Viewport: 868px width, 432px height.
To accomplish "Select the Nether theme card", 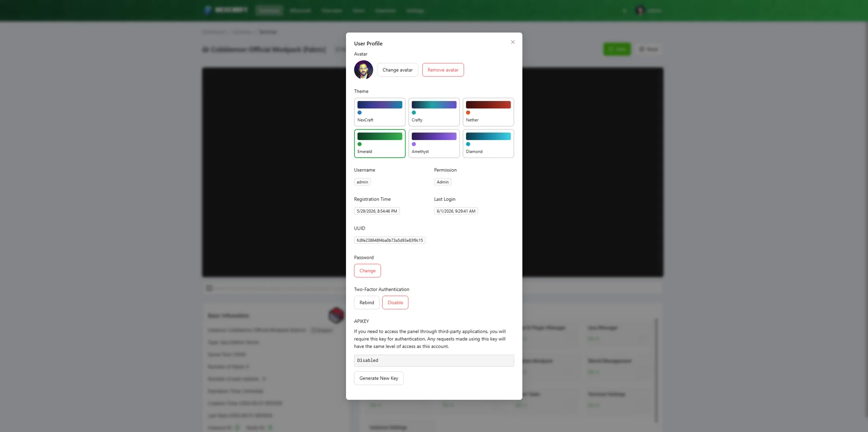I will (x=488, y=112).
